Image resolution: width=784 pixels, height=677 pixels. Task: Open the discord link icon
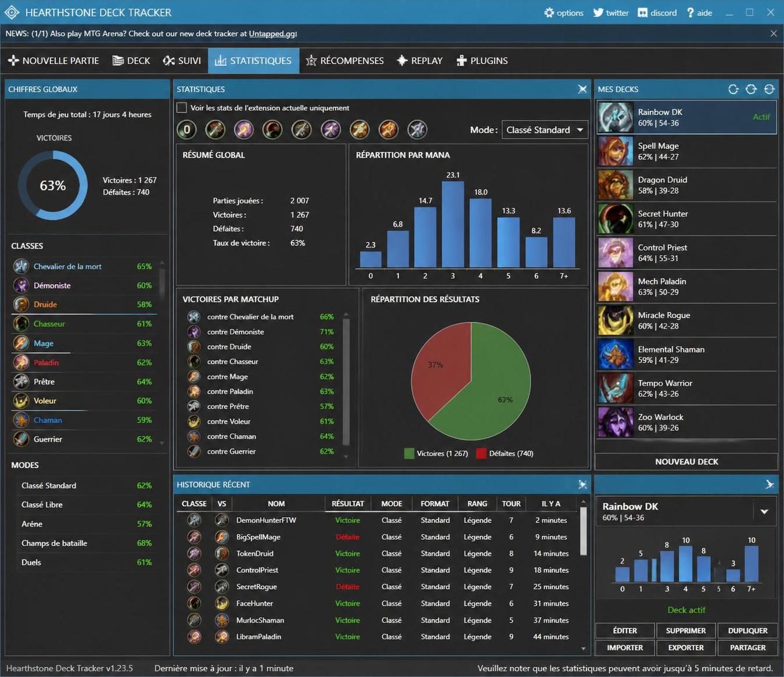click(642, 13)
